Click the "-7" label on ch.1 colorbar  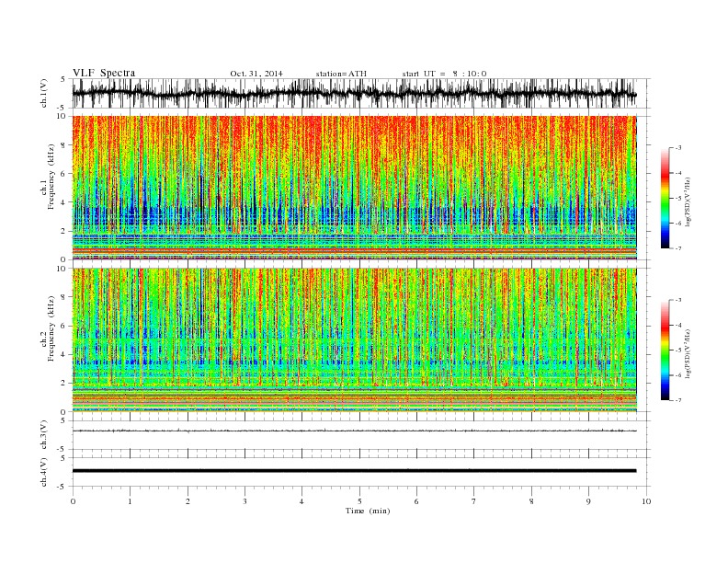[x=678, y=248]
